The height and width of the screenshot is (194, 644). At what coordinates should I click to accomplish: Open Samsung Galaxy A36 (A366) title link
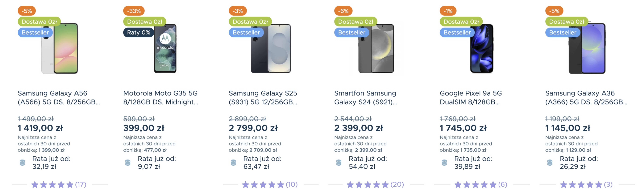(586, 97)
